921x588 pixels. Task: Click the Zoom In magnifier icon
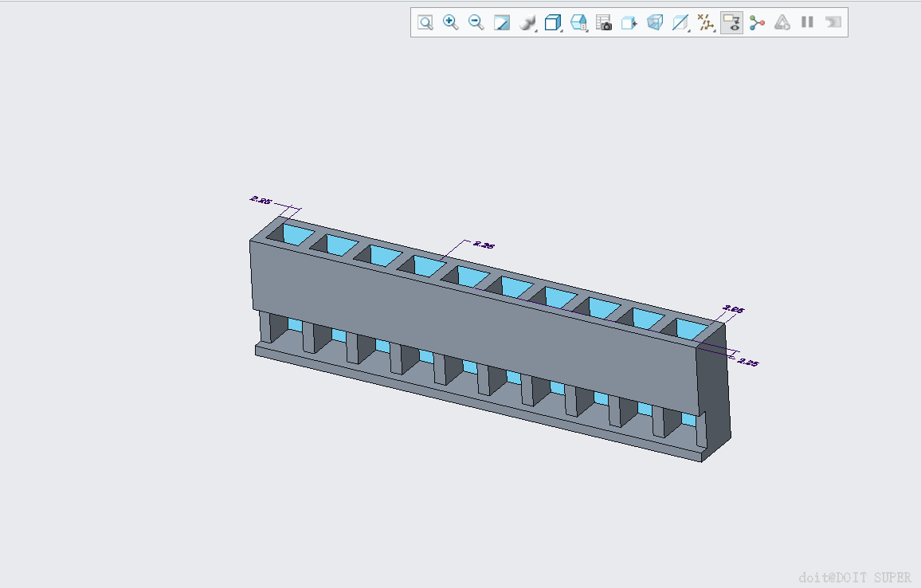(451, 22)
